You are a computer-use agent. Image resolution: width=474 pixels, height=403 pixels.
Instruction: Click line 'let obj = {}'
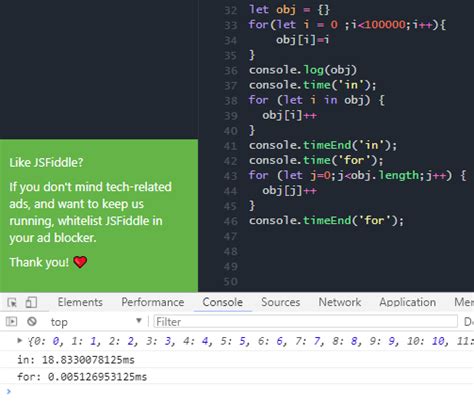coord(289,10)
